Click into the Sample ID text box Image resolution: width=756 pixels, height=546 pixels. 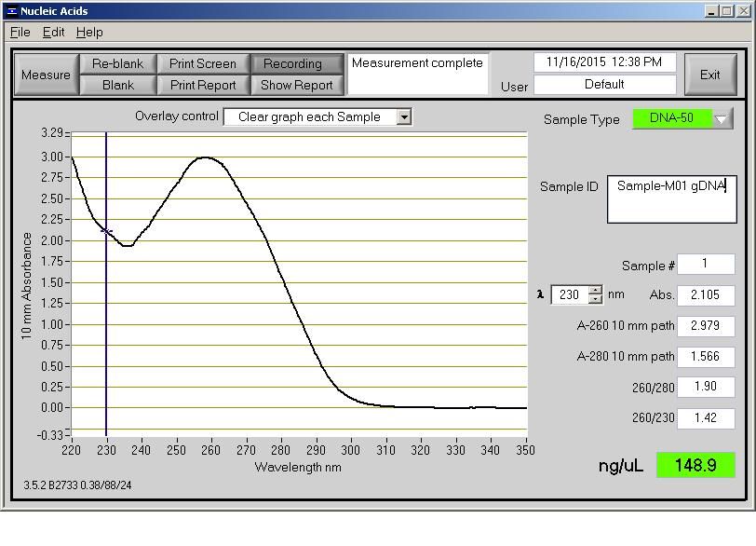tap(671, 199)
